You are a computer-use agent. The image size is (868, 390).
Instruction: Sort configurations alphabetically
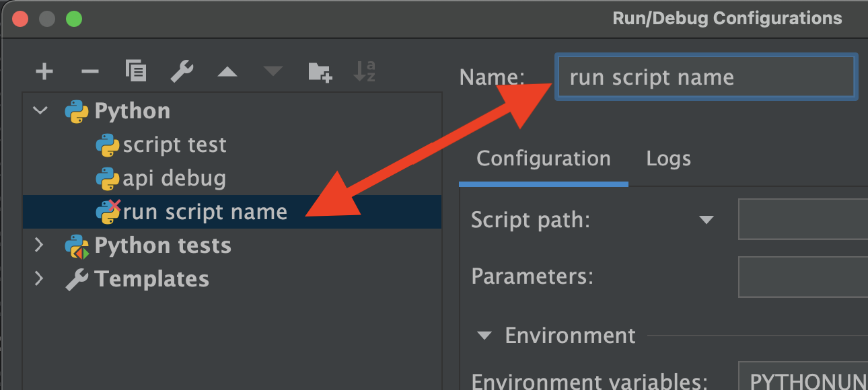pyautogui.click(x=365, y=71)
